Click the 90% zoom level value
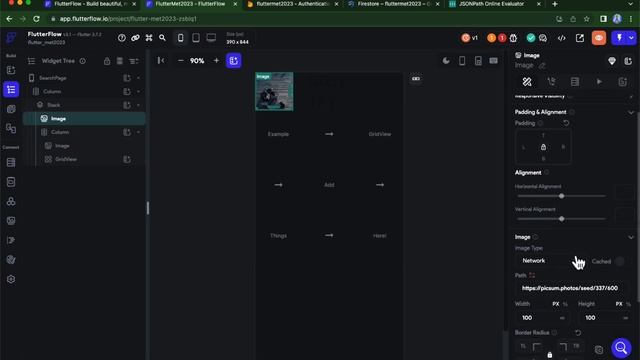The height and width of the screenshot is (360, 640). (197, 61)
